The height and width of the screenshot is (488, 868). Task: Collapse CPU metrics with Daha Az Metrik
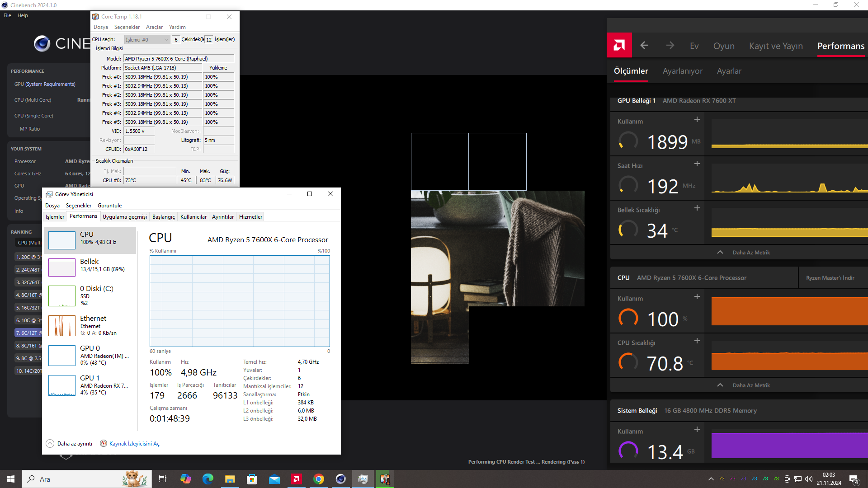[x=743, y=385]
